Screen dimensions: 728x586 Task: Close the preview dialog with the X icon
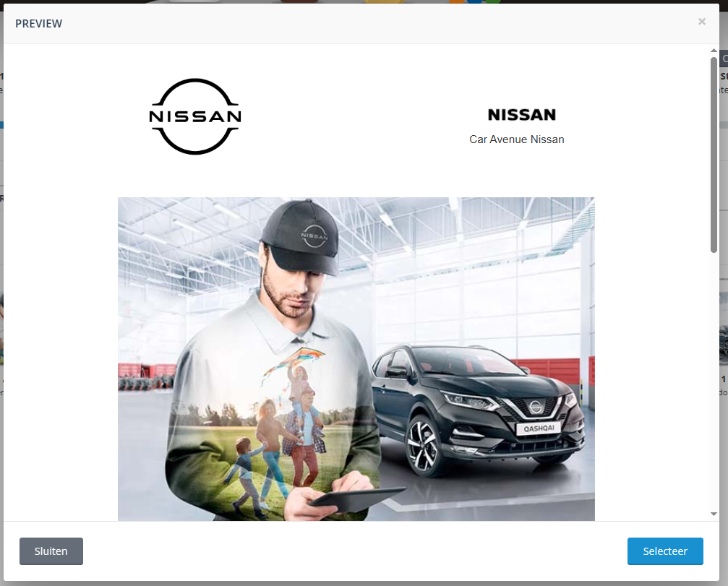point(701,22)
